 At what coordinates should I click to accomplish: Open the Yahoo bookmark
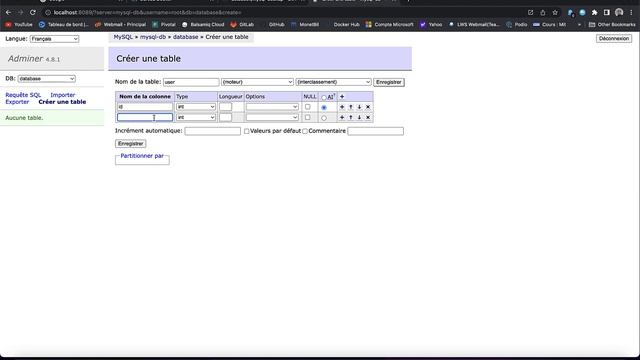431,24
